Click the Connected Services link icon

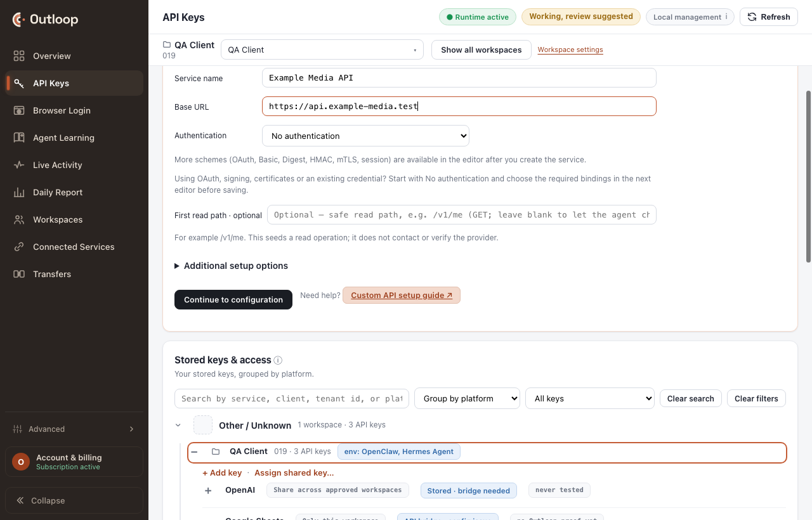pyautogui.click(x=19, y=247)
